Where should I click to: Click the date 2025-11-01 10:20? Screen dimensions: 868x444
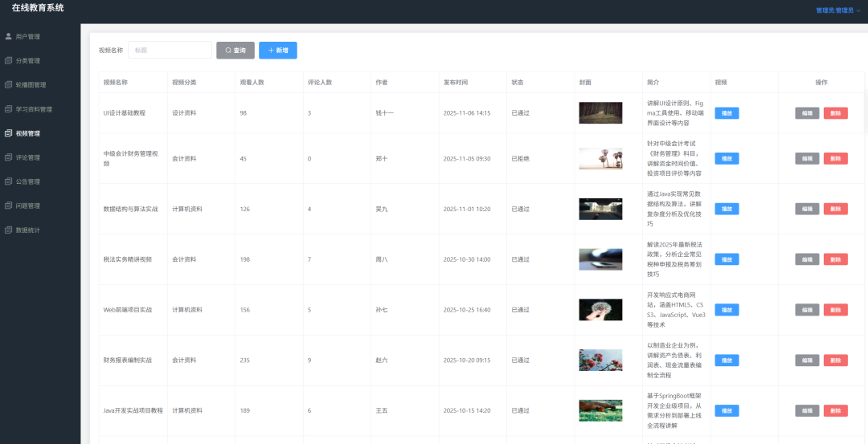pyautogui.click(x=467, y=209)
